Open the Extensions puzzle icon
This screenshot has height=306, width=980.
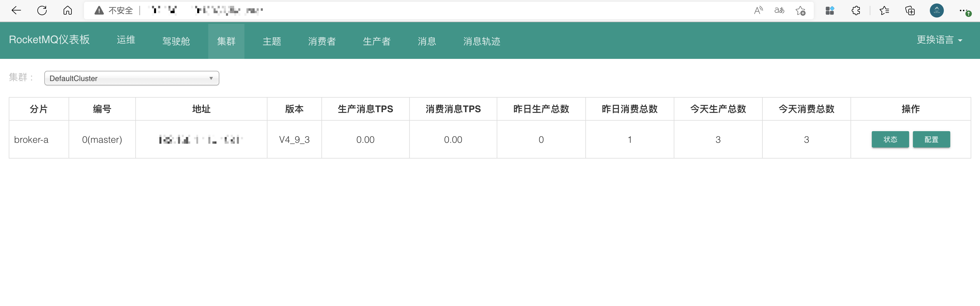pyautogui.click(x=855, y=10)
